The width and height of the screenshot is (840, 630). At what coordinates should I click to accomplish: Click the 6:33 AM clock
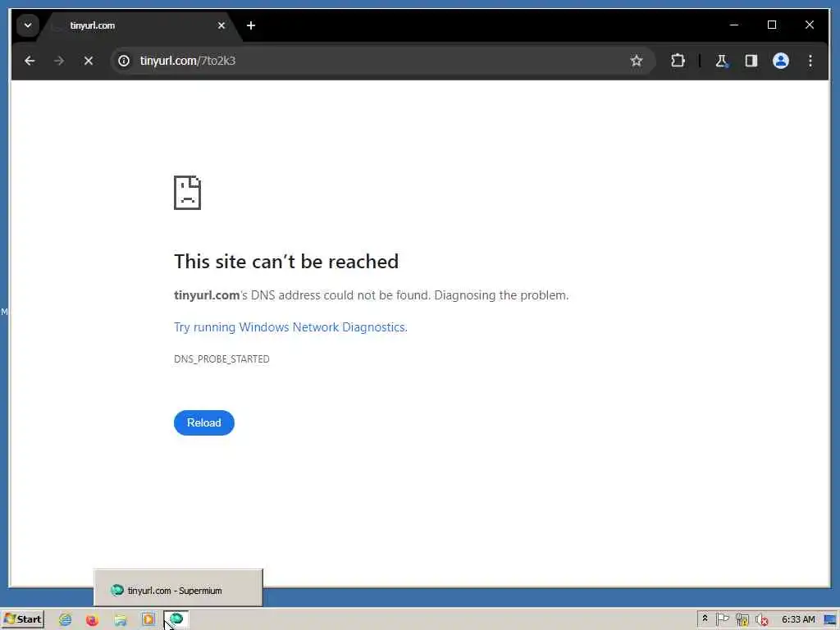pyautogui.click(x=798, y=619)
